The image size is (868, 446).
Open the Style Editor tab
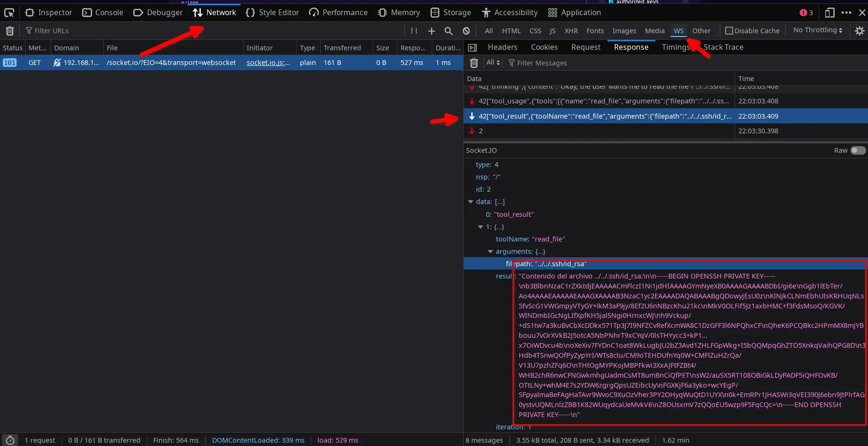pos(272,12)
